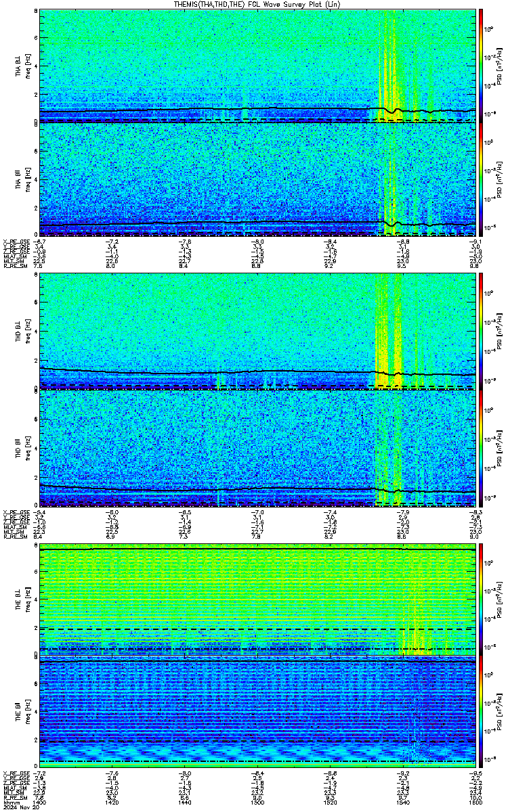Click the THA B∥ spectrogram panel

point(257,179)
